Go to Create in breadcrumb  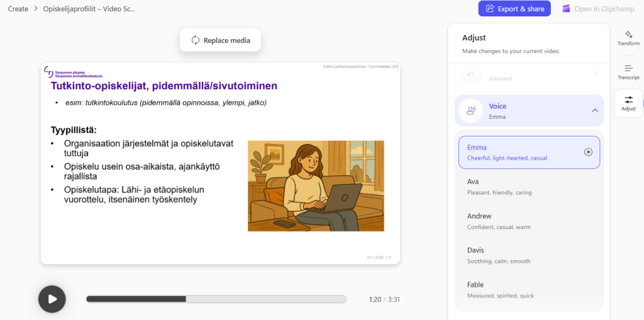(x=18, y=9)
